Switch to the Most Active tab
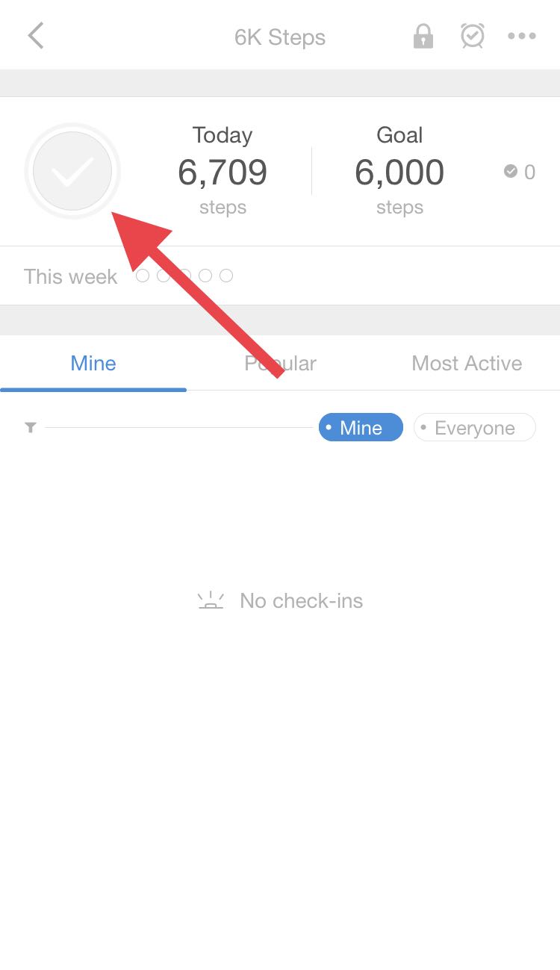560x970 pixels. pyautogui.click(x=467, y=364)
